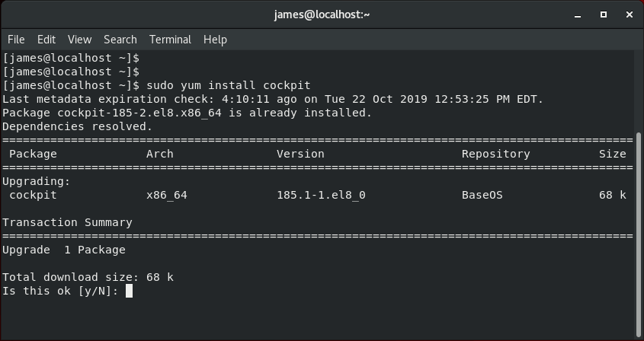Screen dimensions: 644x341
Task: Click the cursor at the y/N prompt
Action: point(129,291)
